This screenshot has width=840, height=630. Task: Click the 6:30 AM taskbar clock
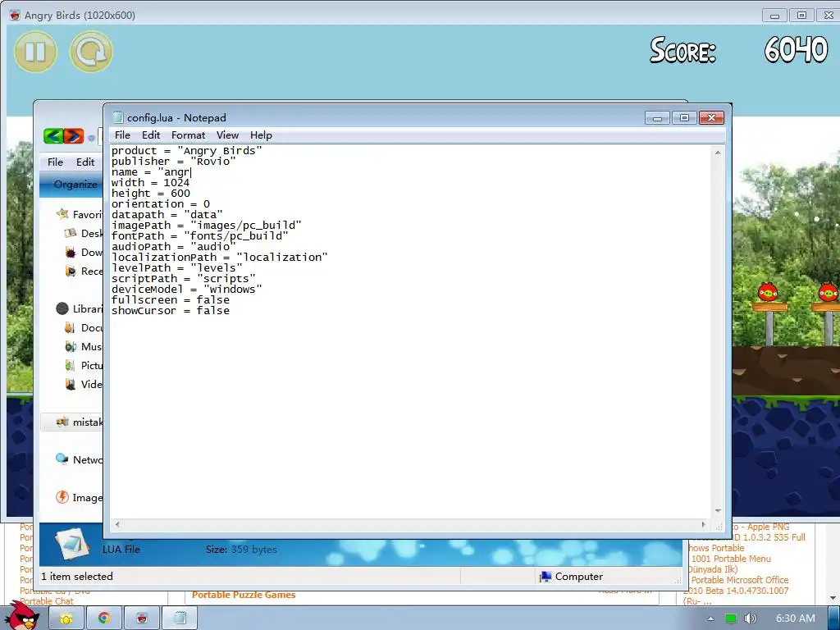pos(795,619)
